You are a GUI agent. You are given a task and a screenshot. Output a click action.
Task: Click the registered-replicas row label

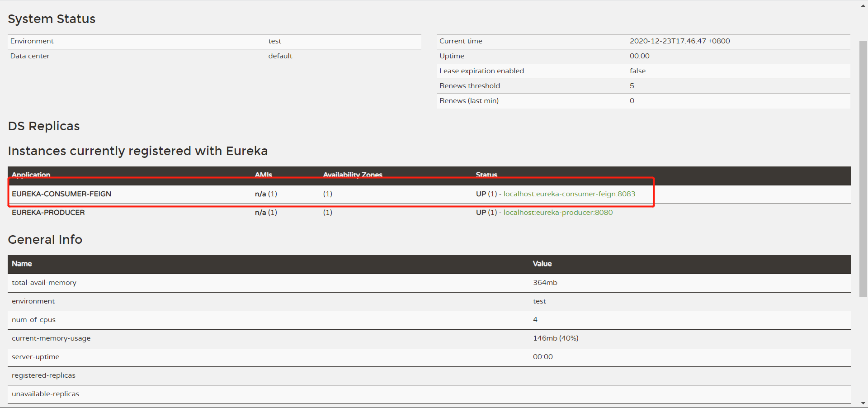pos(43,375)
